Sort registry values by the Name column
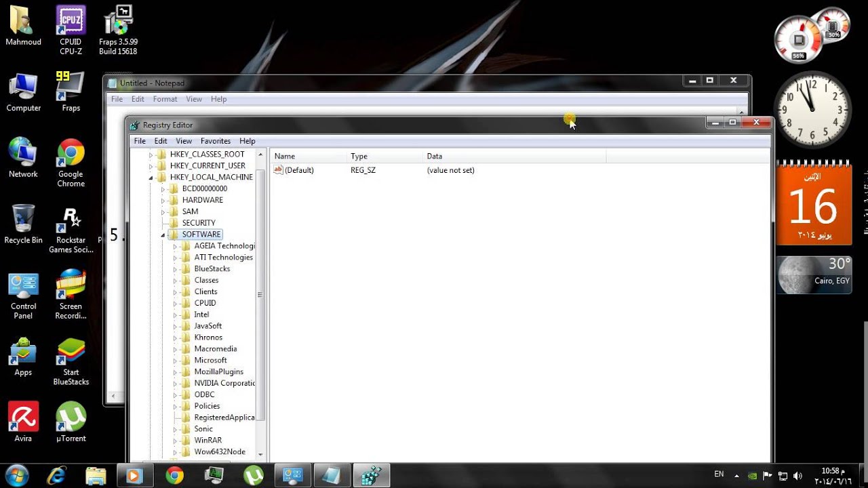The width and height of the screenshot is (868, 488). [308, 156]
